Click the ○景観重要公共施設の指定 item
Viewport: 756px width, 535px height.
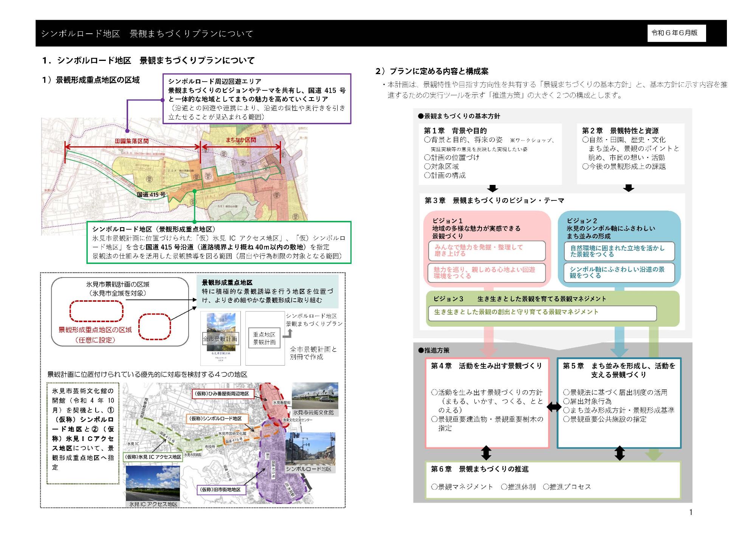[605, 419]
